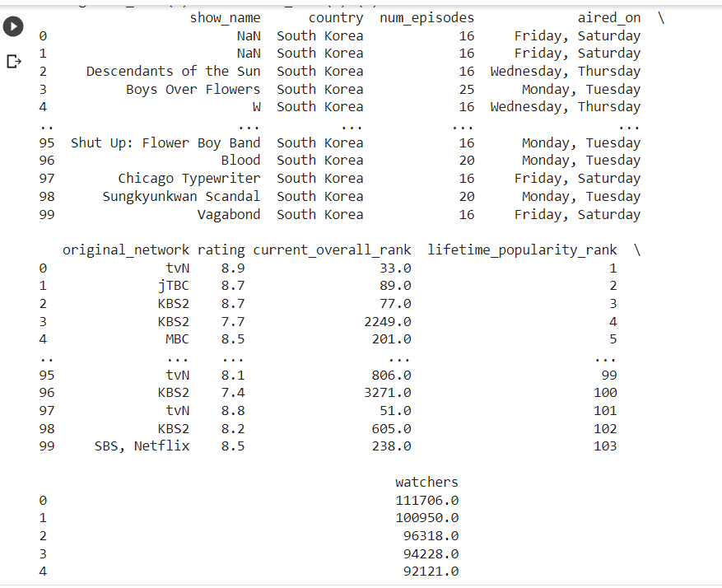Select 'Boys Over Flowers' text
722x588 pixels.
point(193,89)
